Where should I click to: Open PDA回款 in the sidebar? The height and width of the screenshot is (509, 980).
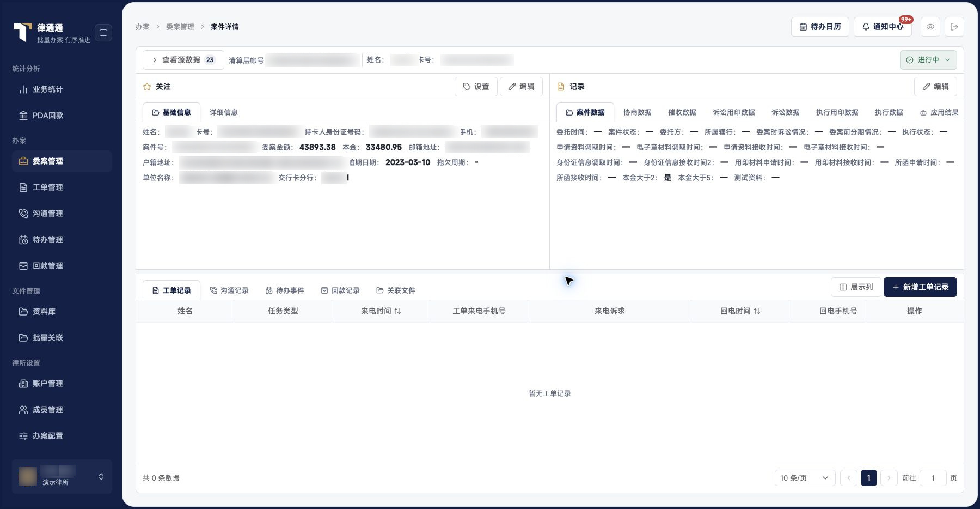pyautogui.click(x=62, y=116)
